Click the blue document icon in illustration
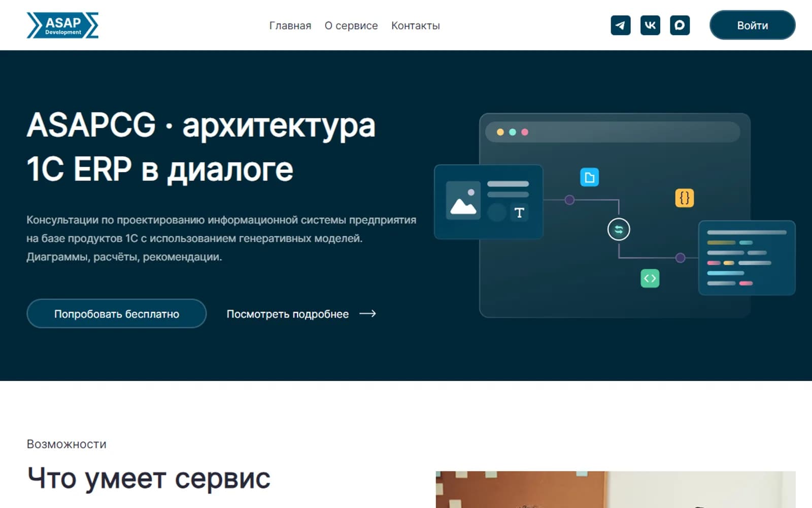Screen dimensions: 812x508 coord(589,177)
